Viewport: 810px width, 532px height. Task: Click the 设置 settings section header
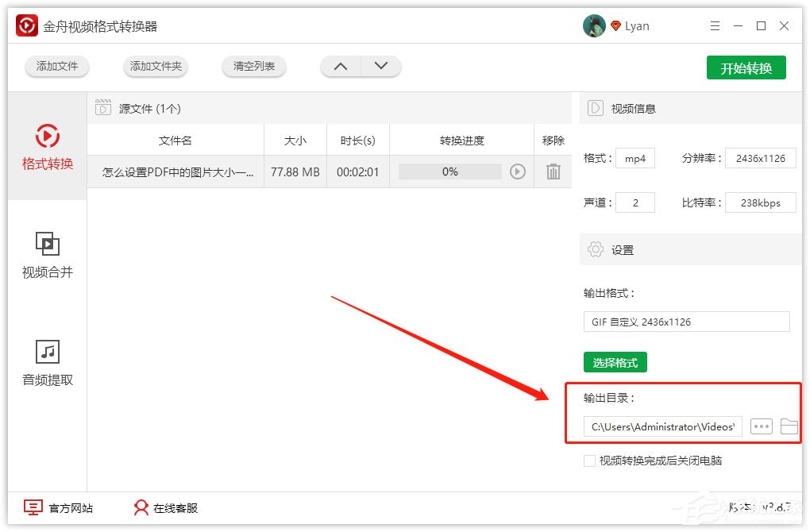pos(622,249)
